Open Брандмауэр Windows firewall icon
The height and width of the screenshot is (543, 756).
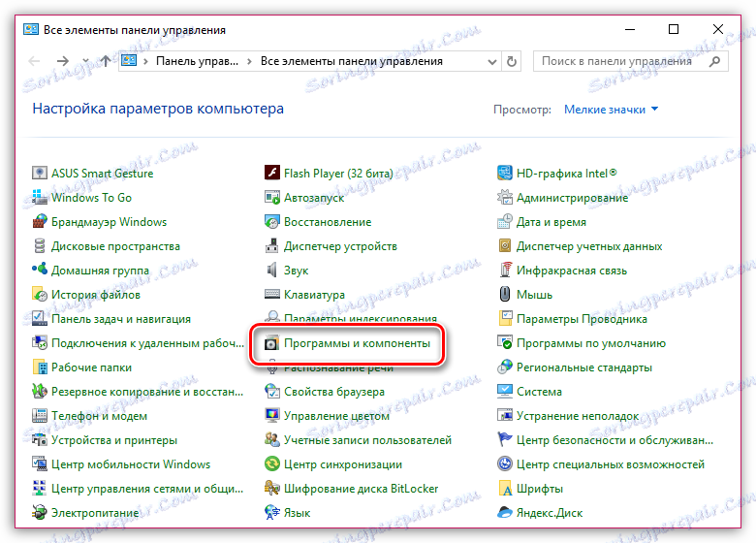39,221
